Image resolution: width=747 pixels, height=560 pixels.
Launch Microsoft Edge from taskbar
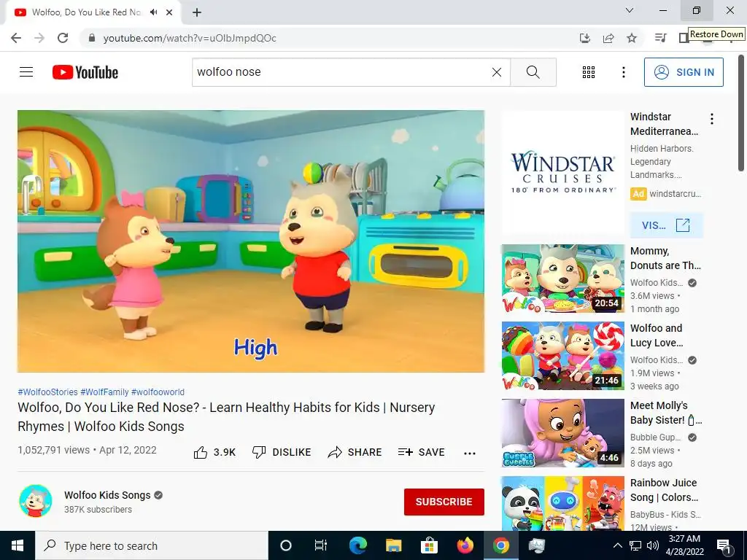tap(357, 545)
